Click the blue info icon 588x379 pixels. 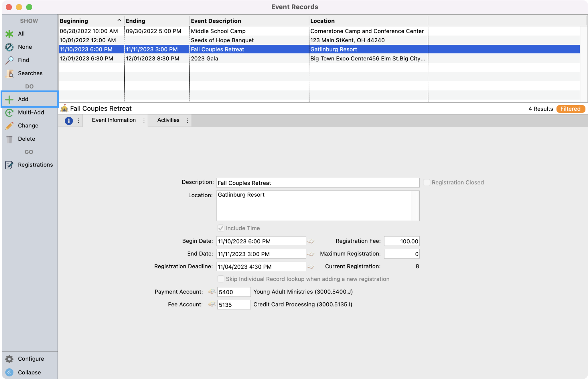tap(68, 121)
